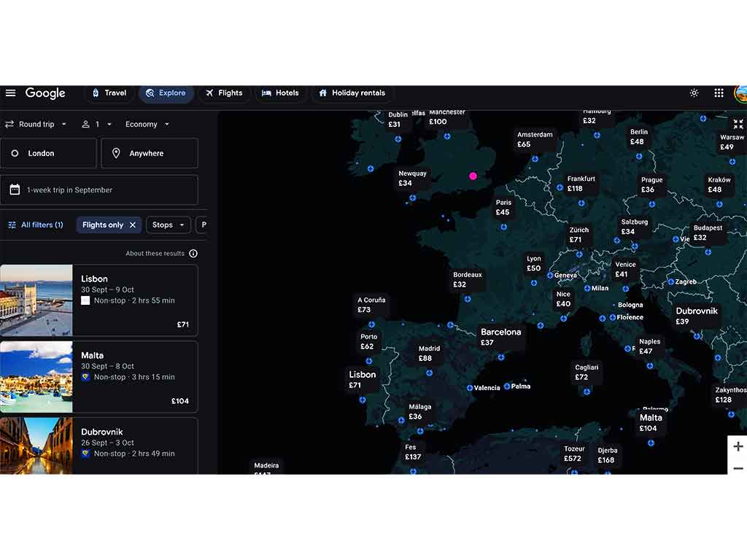Click the calendar icon in date field
This screenshot has height=560, width=747.
15,190
